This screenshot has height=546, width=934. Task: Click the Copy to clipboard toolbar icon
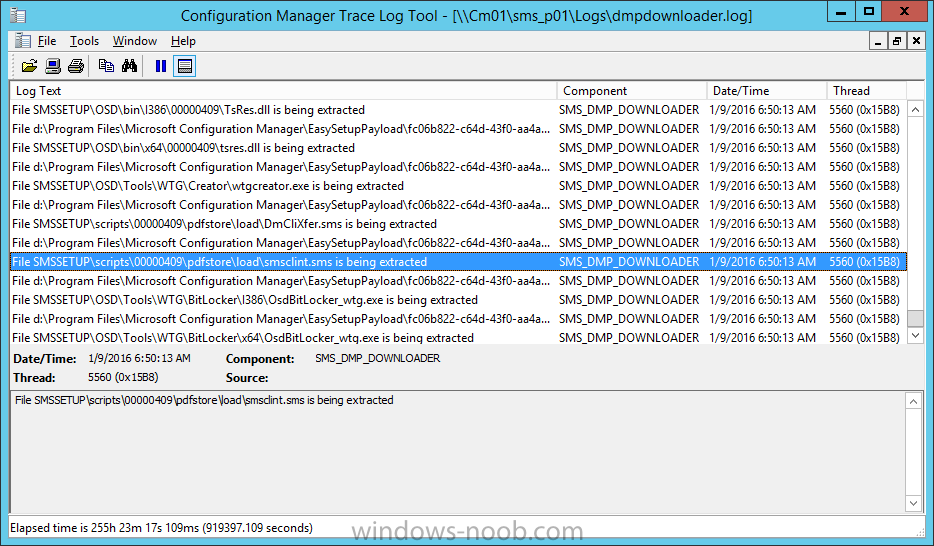(x=106, y=66)
